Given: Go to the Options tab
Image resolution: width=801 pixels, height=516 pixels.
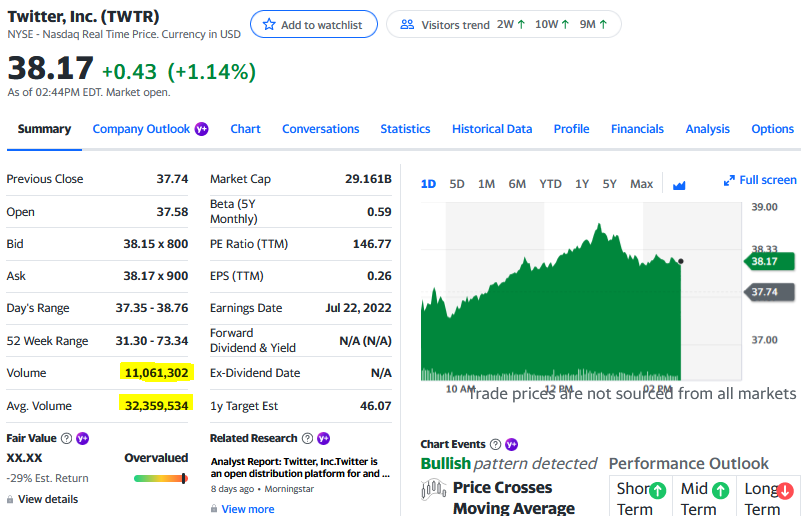Looking at the screenshot, I should click(x=772, y=129).
